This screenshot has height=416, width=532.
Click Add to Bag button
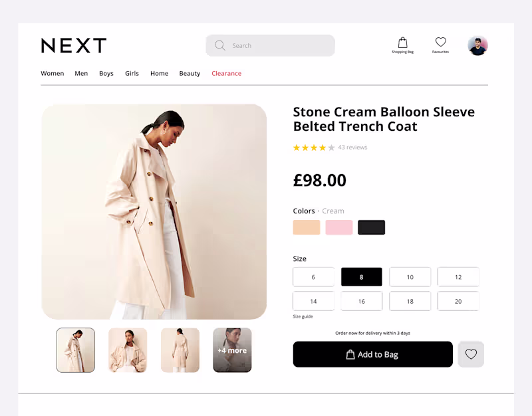pos(372,354)
